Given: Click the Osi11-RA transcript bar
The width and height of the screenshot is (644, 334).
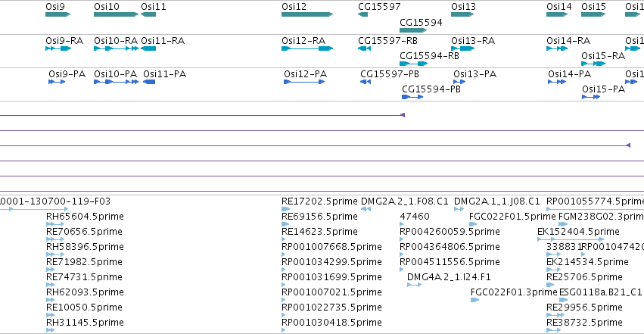Looking at the screenshot, I should [x=148, y=48].
